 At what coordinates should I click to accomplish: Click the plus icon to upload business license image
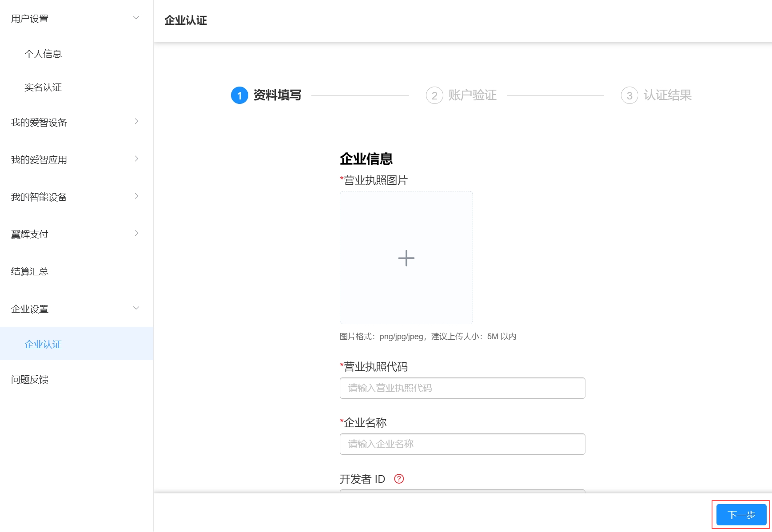tap(406, 258)
